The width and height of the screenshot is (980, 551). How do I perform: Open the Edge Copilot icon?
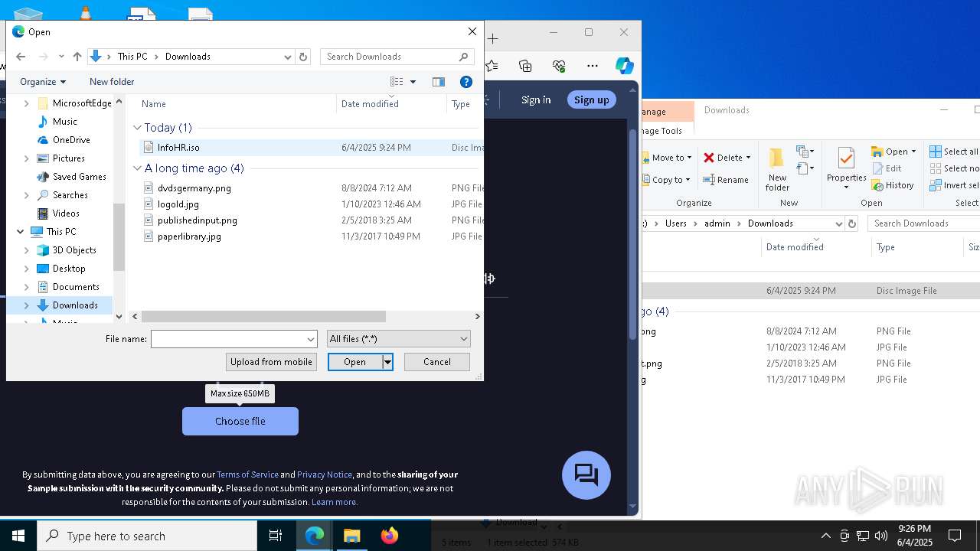click(x=625, y=66)
